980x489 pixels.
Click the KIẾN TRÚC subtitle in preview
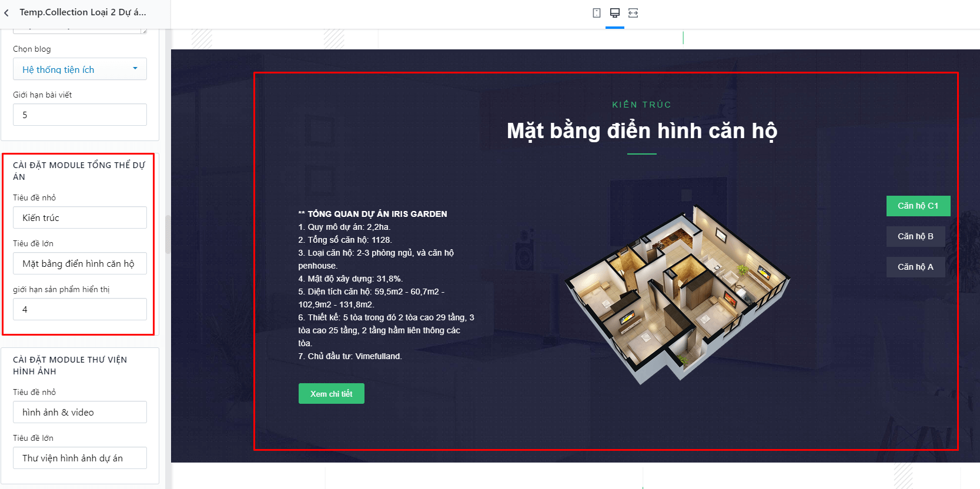[641, 105]
